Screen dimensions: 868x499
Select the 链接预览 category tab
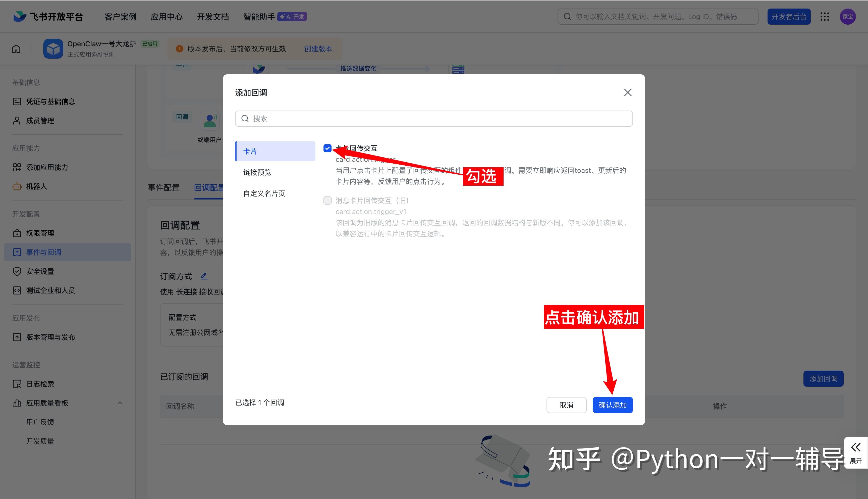tap(257, 172)
